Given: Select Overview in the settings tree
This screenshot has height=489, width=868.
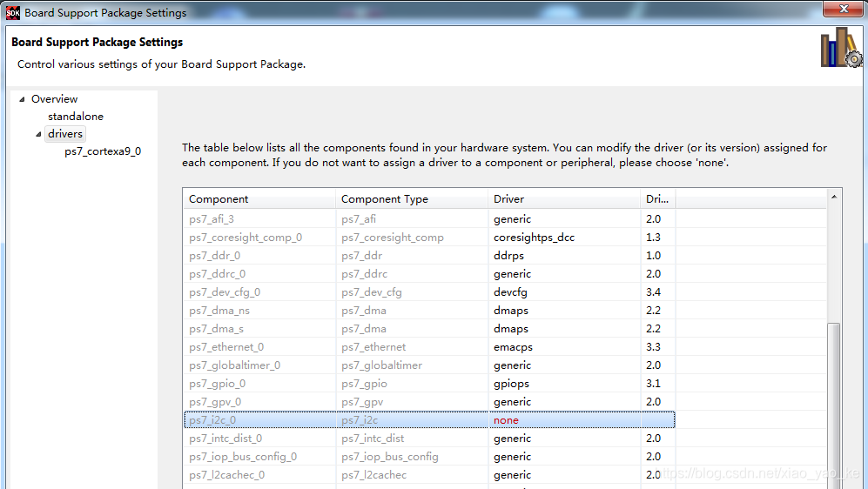Looking at the screenshot, I should (54, 99).
